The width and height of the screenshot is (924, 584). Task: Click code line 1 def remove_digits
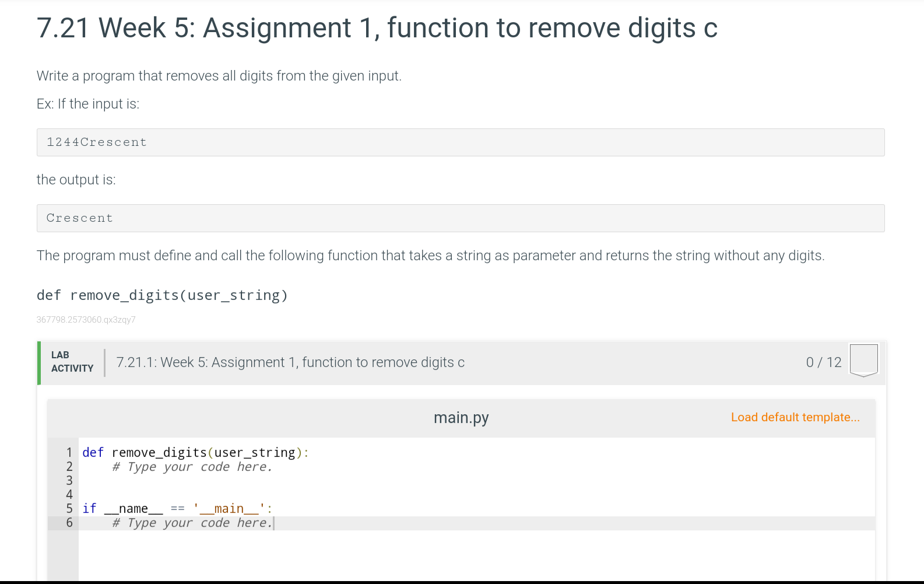tap(195, 453)
